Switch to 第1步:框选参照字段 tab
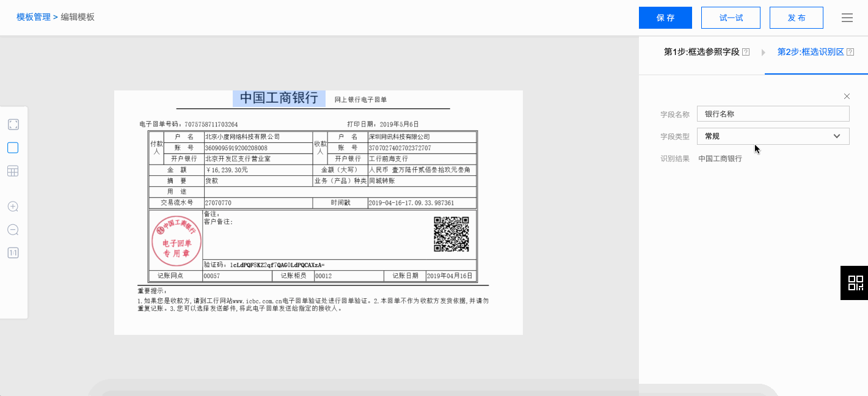The image size is (868, 396). coord(702,53)
